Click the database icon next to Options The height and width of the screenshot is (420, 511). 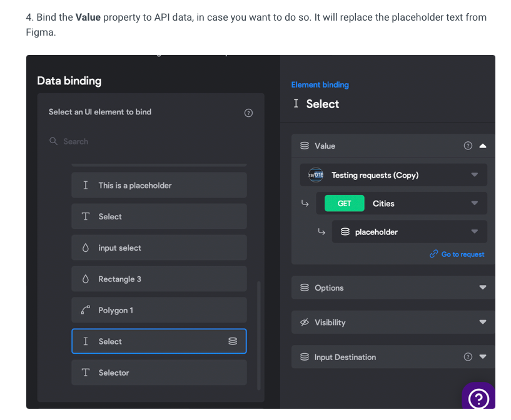pos(305,287)
